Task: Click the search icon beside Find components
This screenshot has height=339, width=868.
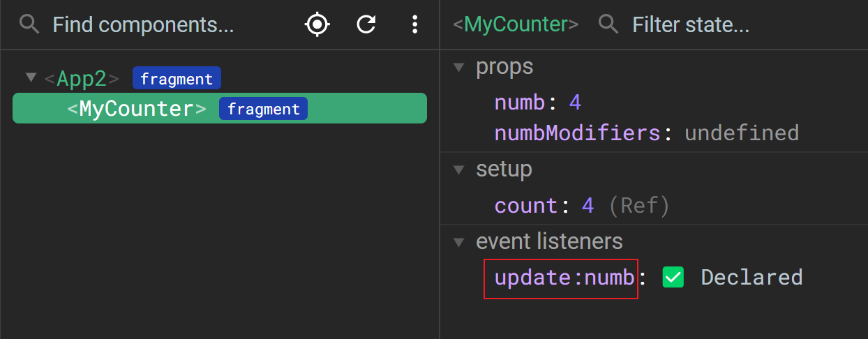Action: [29, 25]
